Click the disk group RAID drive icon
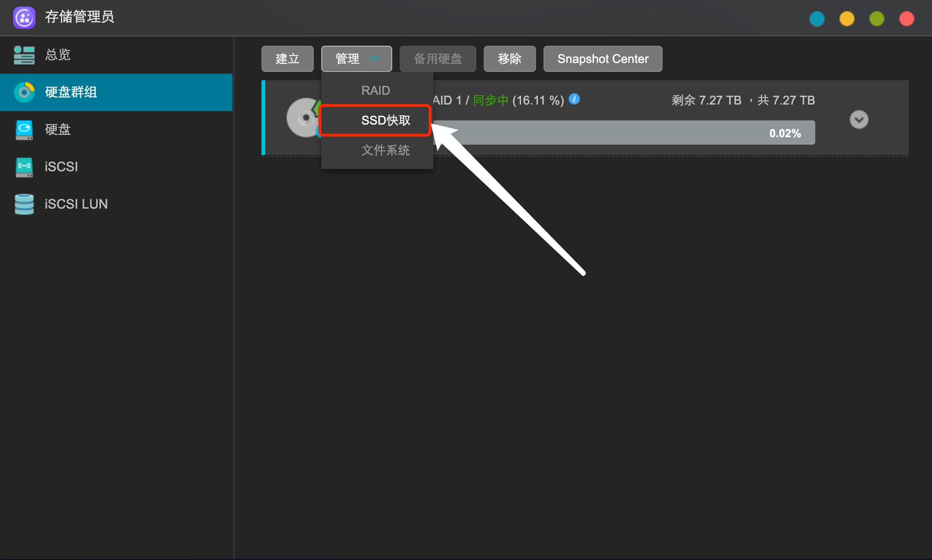Screen dimensions: 932x560 (304, 118)
